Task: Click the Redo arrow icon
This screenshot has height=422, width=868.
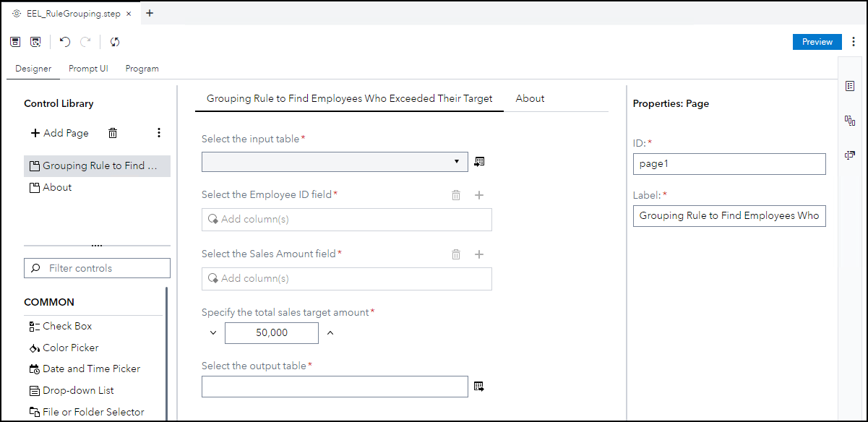Action: (85, 42)
